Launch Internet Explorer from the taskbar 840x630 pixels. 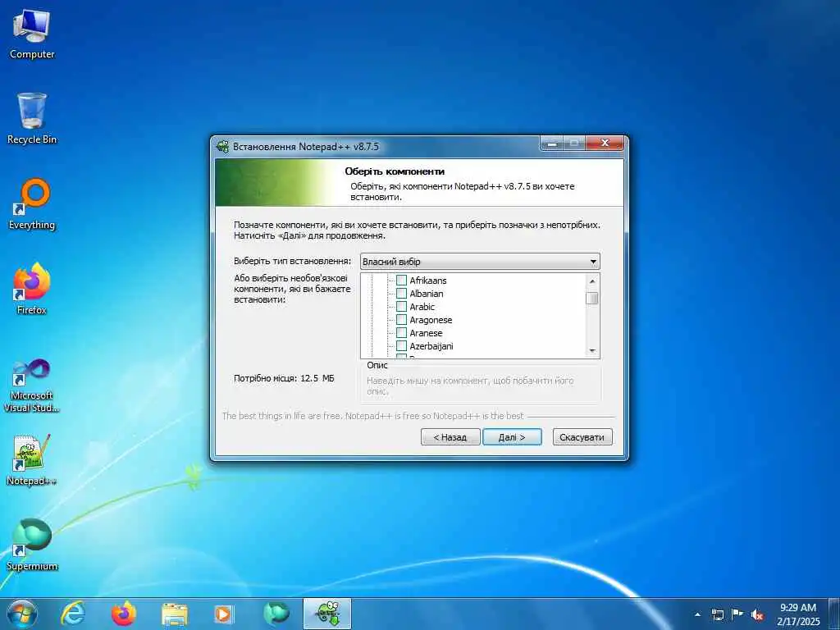73,614
